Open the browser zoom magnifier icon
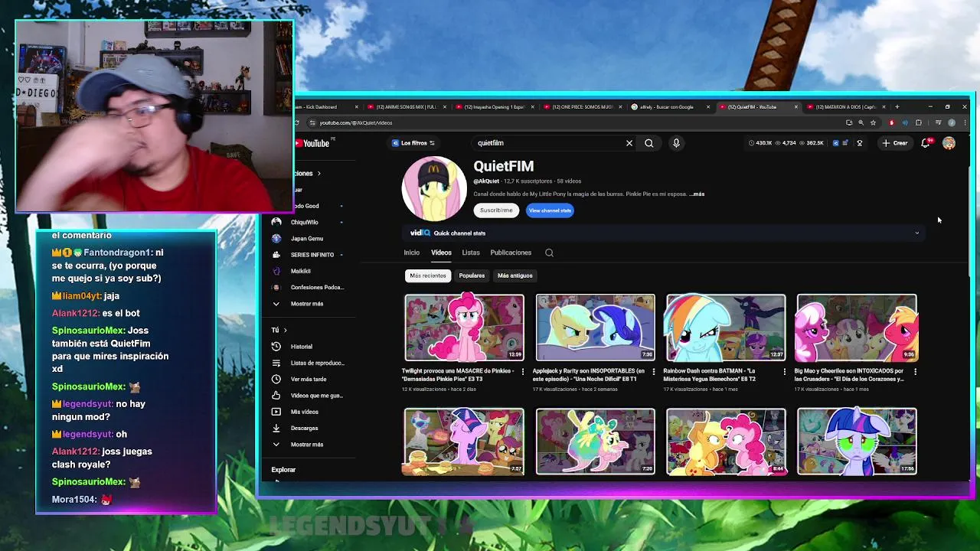 [x=861, y=122]
